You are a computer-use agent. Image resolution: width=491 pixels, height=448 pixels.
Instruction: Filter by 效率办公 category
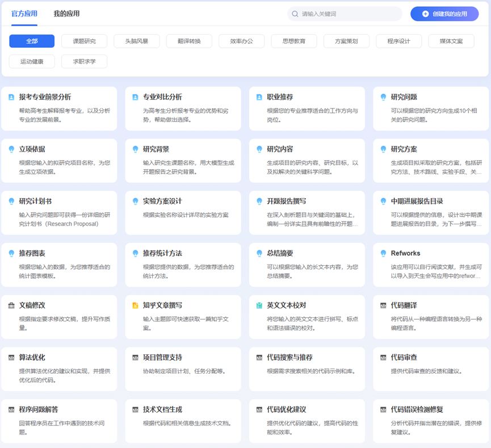pos(241,41)
